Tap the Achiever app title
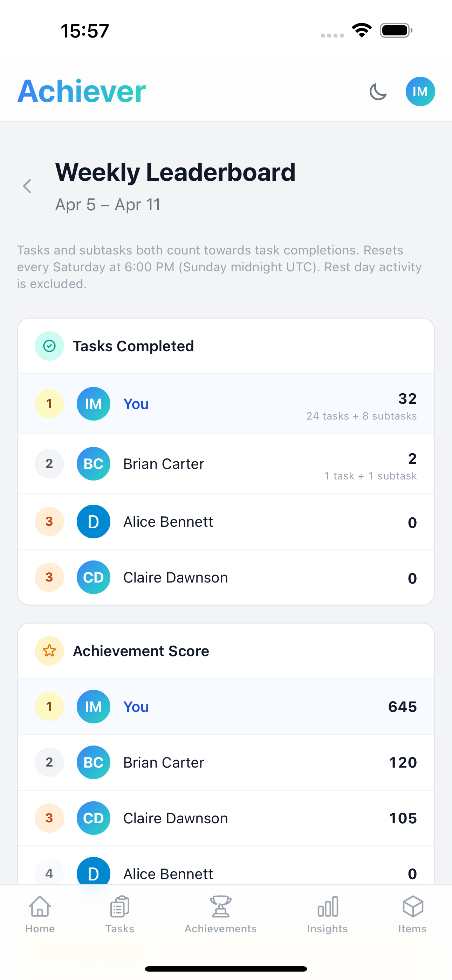 (x=81, y=91)
